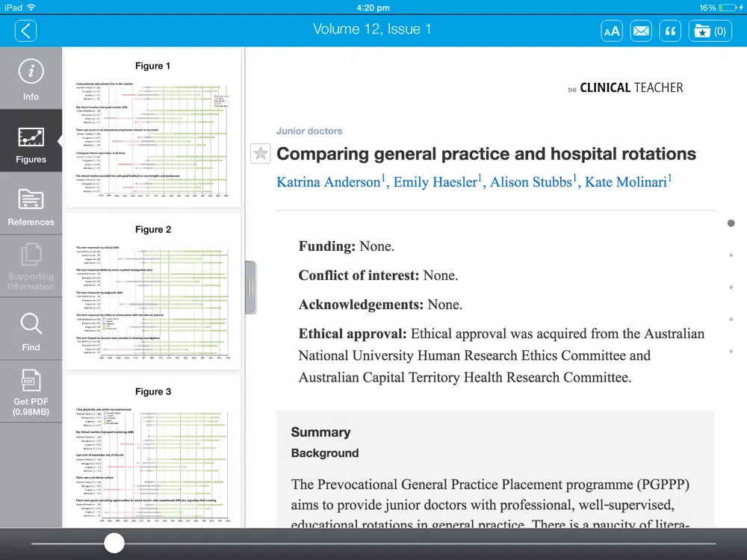Tap the Wi-Fi icon in status bar
The image size is (747, 560).
31,7
